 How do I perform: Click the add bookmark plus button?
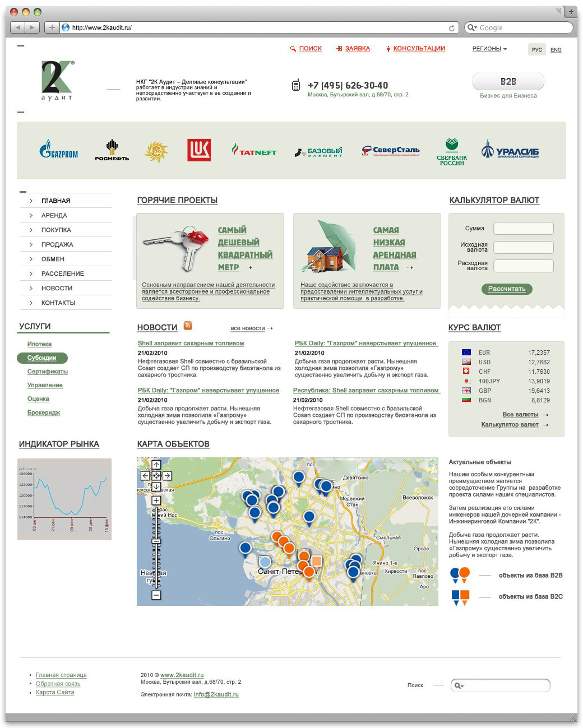point(52,27)
